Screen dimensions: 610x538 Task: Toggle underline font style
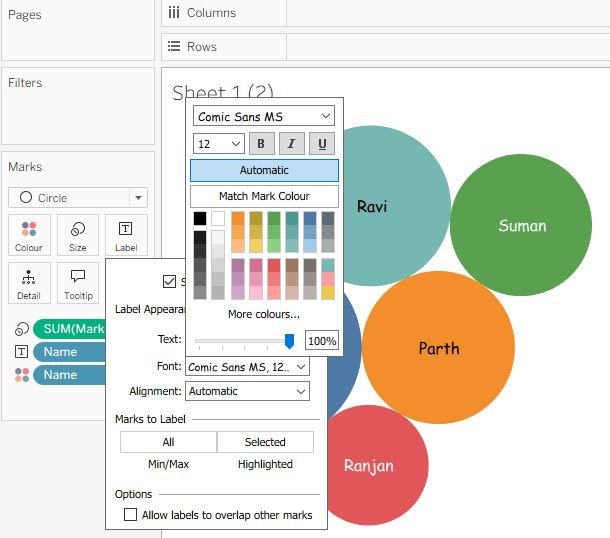tap(322, 144)
